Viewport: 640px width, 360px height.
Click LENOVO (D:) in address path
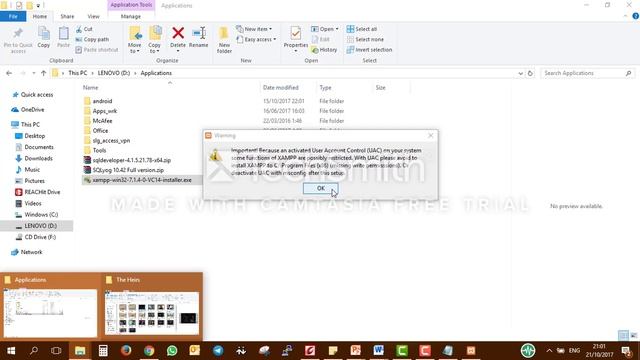pyautogui.click(x=113, y=73)
